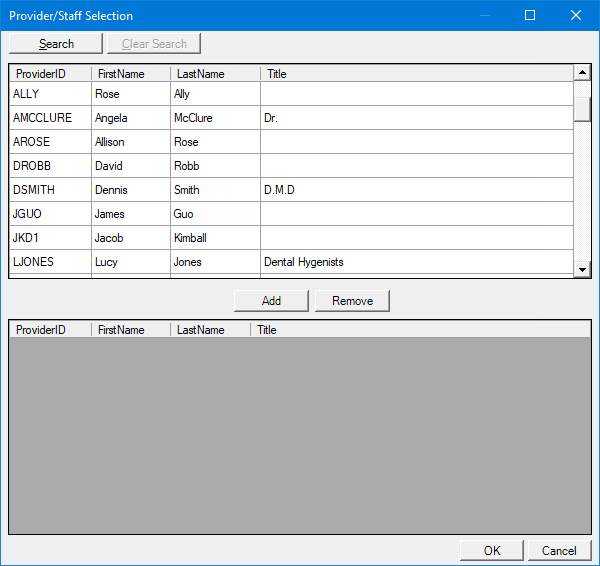Sort upper table by LastName header
The image size is (600, 566).
(214, 74)
